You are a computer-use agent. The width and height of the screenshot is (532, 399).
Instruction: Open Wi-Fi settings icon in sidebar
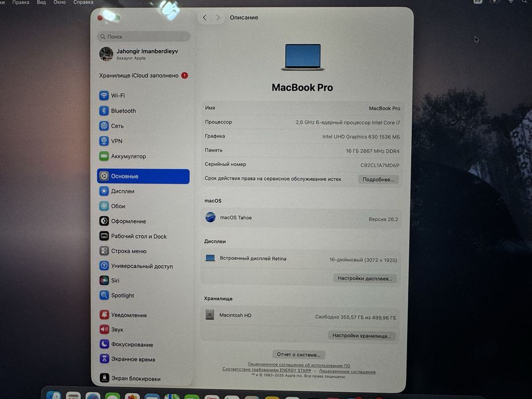click(104, 95)
